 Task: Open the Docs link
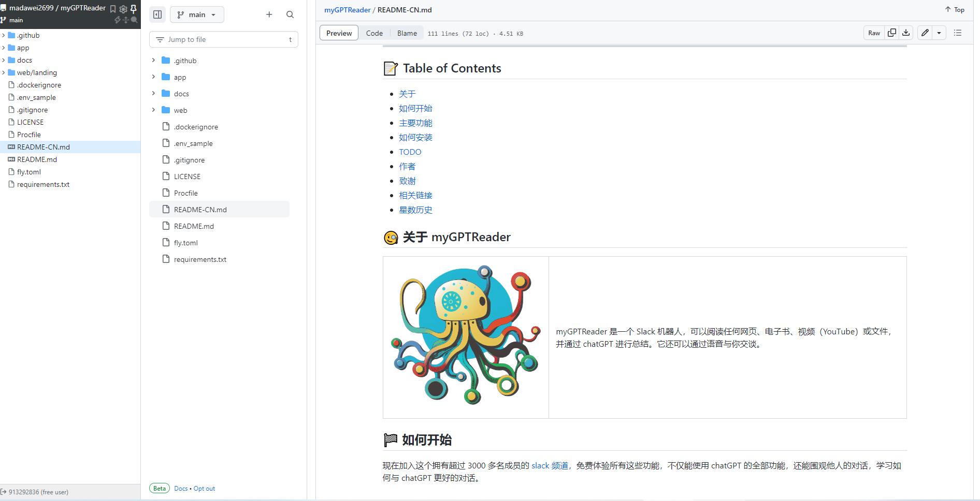pos(181,489)
